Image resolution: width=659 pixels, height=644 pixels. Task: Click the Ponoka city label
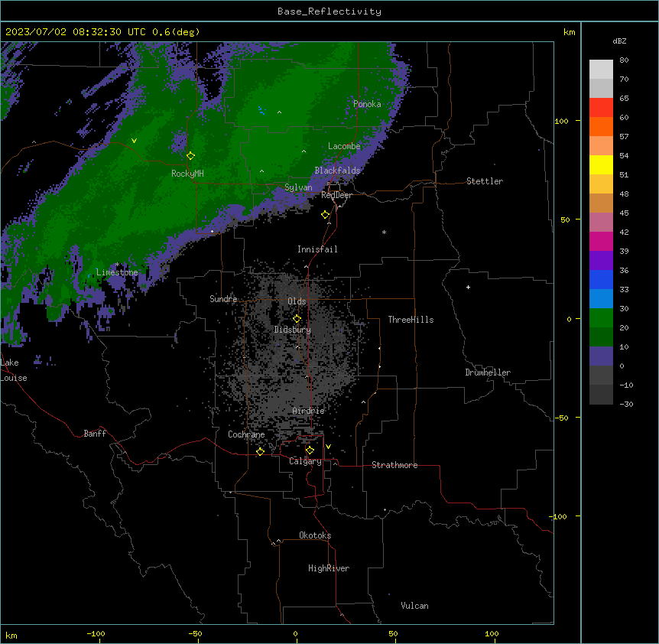pos(367,104)
